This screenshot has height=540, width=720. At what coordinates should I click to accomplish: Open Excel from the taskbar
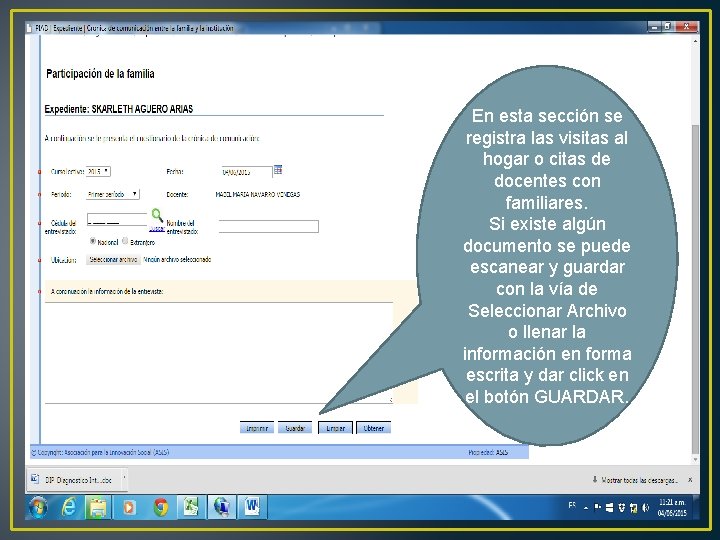click(x=191, y=507)
